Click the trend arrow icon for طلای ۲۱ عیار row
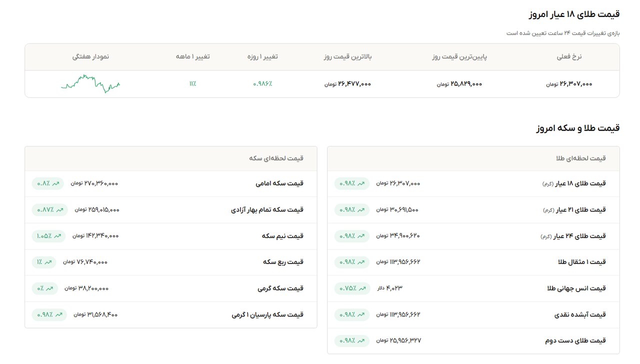The height and width of the screenshot is (364, 640). [361, 209]
